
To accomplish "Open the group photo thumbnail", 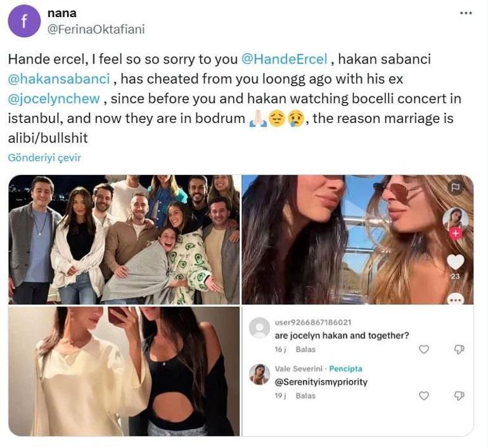I will click(x=124, y=240).
